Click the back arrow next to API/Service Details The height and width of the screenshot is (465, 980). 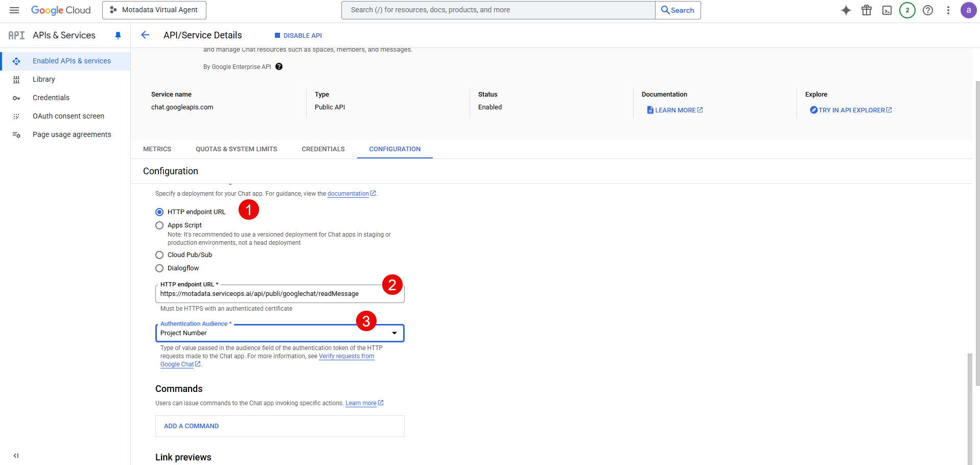pyautogui.click(x=145, y=35)
